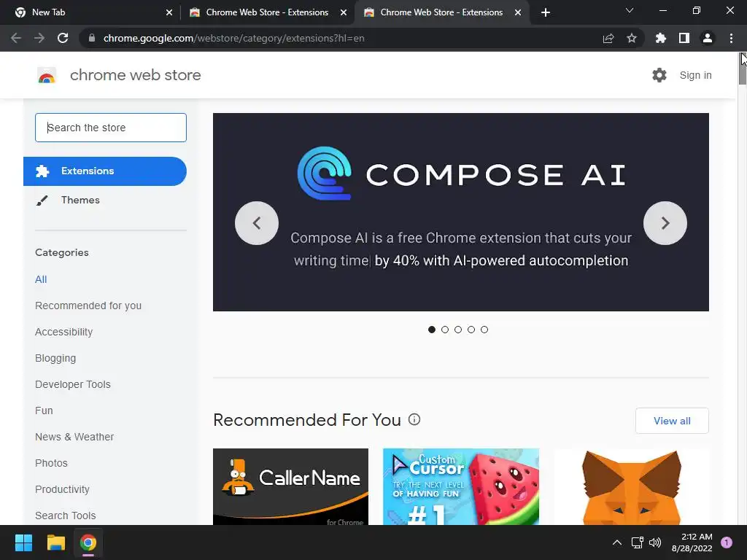Open File Explorer from taskbar

[x=55, y=542]
